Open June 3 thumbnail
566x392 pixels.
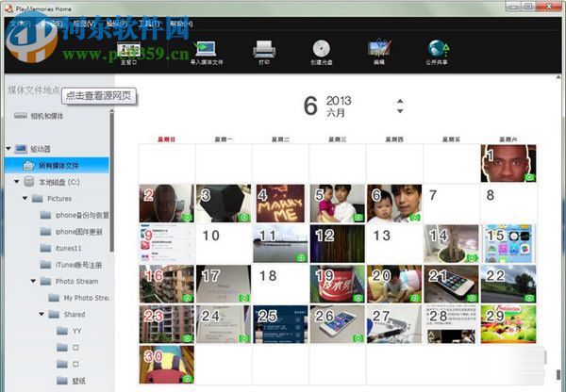coord(224,204)
